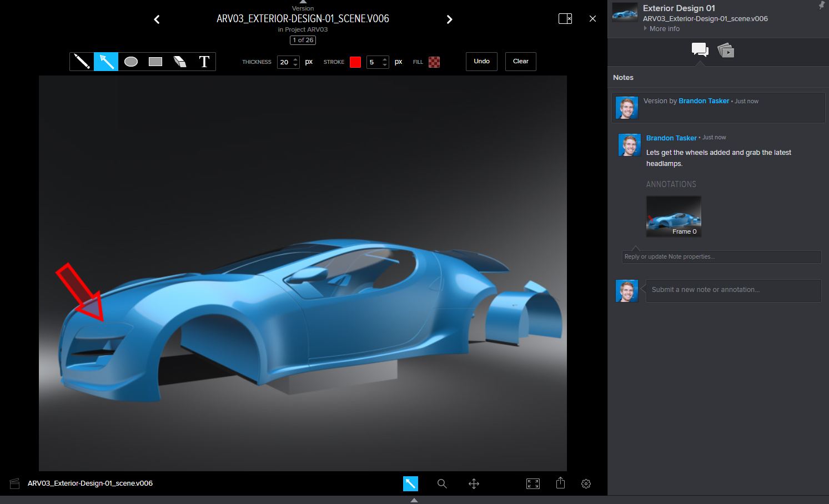
Task: Toggle the side panel visibility
Action: 565,18
